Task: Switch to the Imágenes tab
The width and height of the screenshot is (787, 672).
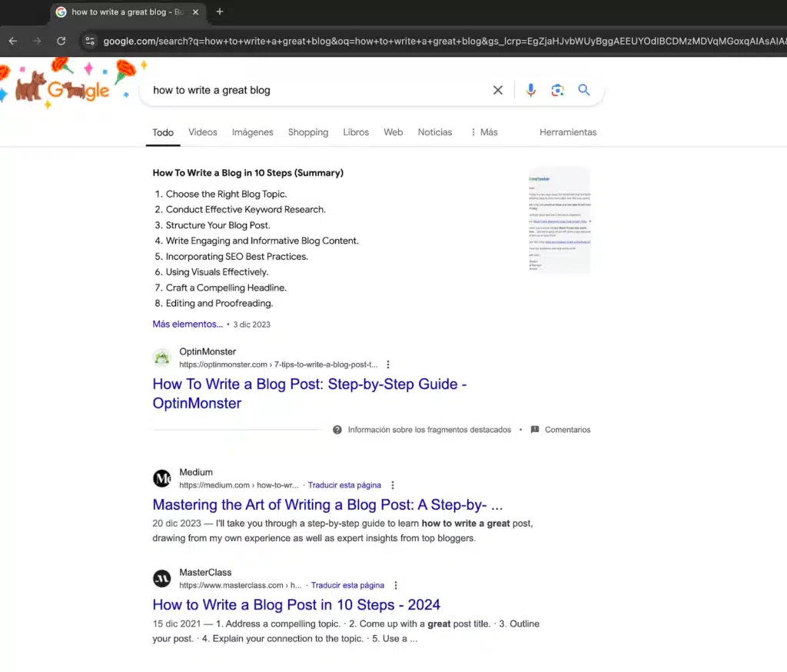Action: pyautogui.click(x=252, y=132)
